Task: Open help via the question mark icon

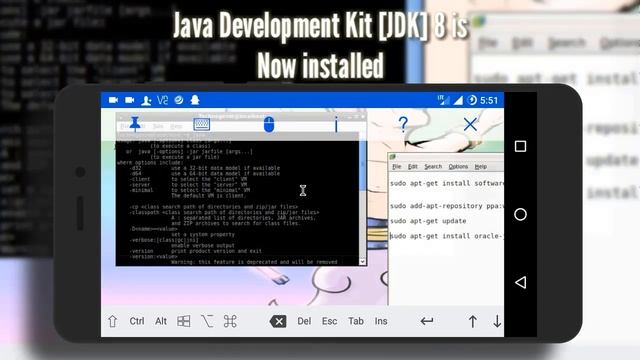Action: coord(403,124)
